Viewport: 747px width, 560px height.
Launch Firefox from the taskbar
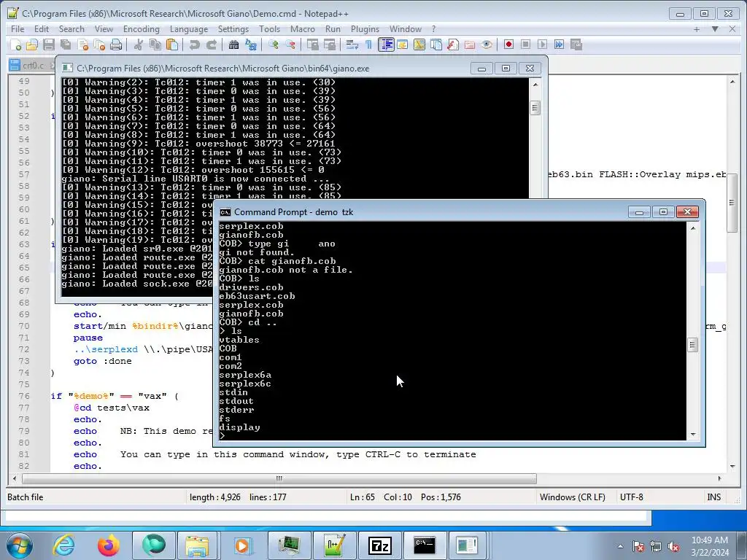(109, 545)
